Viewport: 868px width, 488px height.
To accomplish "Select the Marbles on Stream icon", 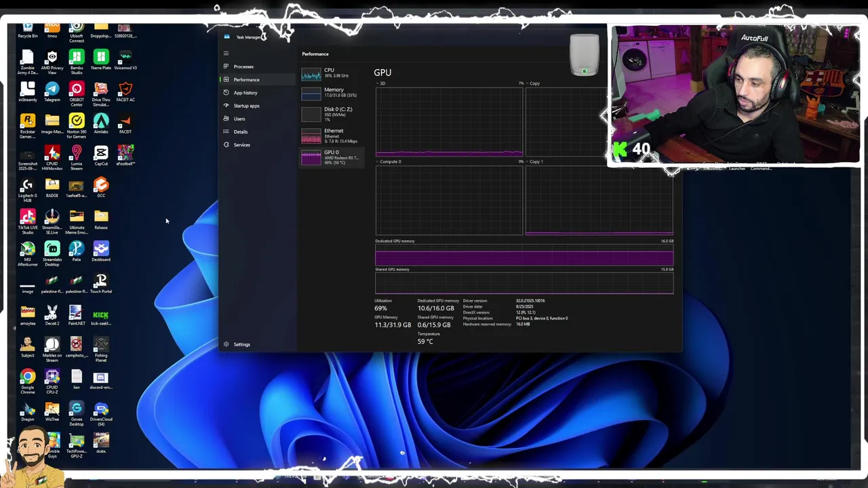I will [52, 350].
